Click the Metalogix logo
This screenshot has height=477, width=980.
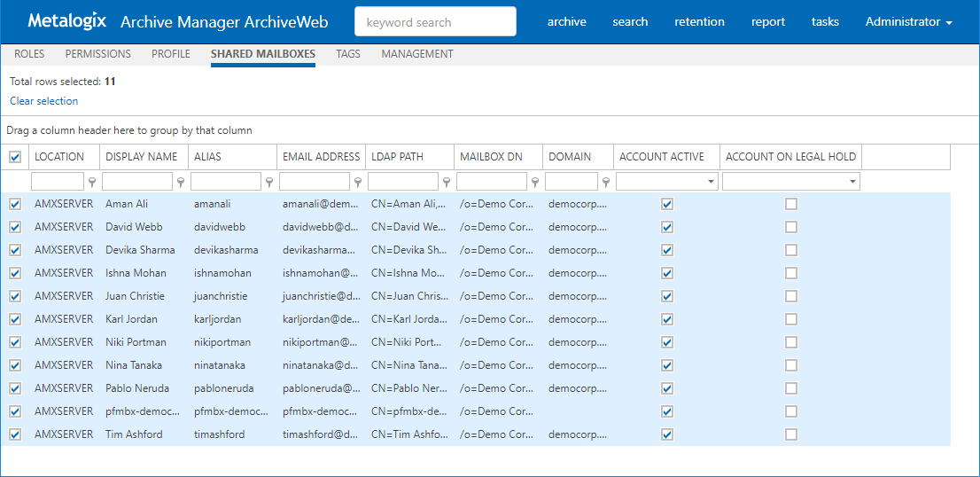pos(67,21)
